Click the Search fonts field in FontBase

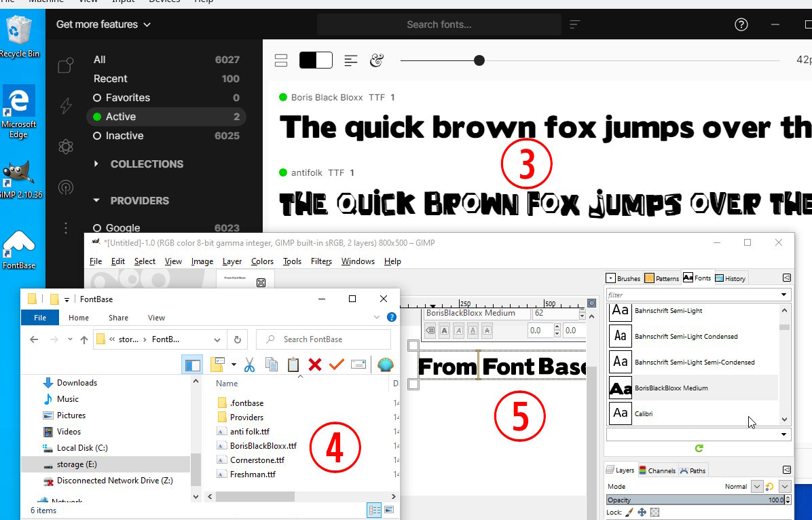439,24
